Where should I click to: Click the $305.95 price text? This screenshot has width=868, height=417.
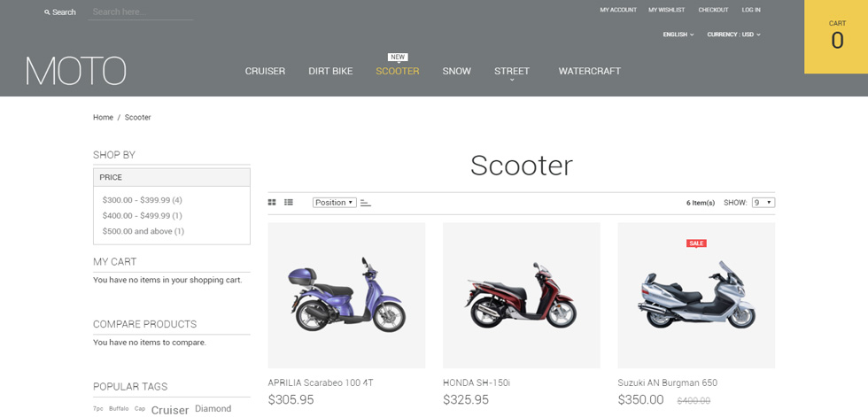[x=291, y=399]
